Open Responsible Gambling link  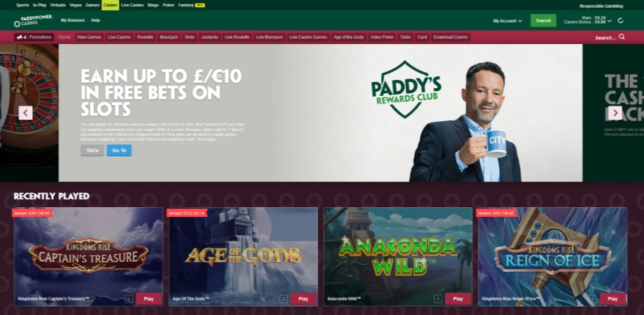[601, 6]
